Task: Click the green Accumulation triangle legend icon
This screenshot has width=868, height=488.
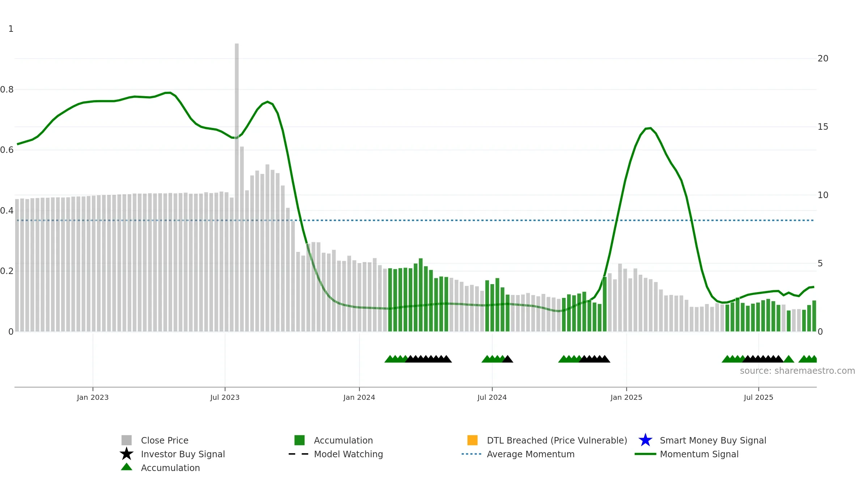Action: point(127,467)
